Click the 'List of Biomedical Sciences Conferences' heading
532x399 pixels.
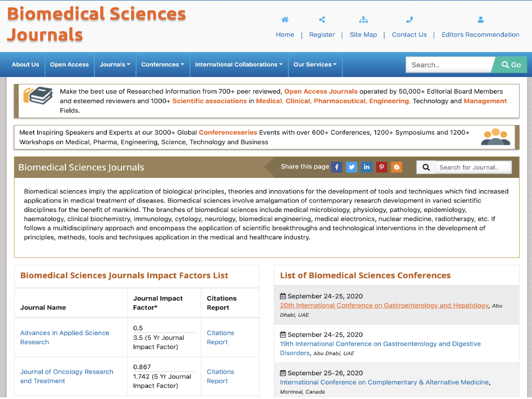pos(365,276)
